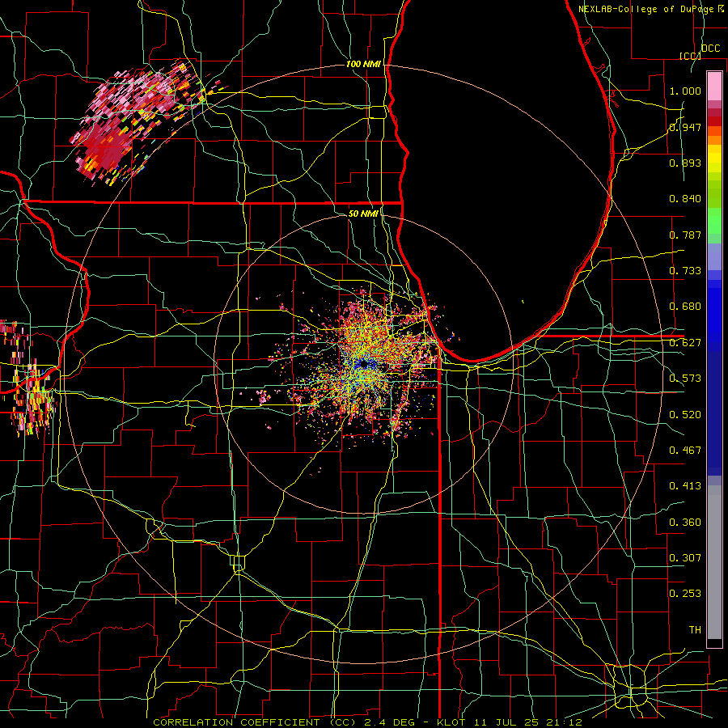Pick the gray section of the color bar
Image resolution: width=728 pixels, height=728 pixels.
tap(714, 562)
